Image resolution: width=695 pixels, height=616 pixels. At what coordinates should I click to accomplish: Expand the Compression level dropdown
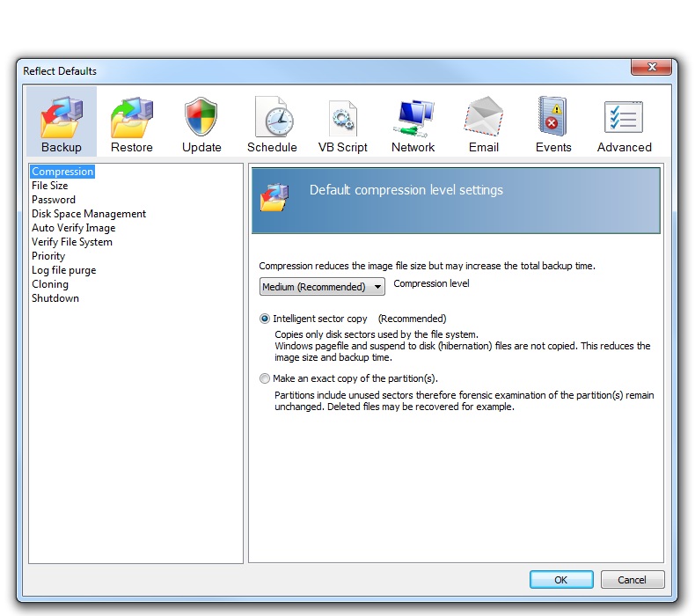322,287
